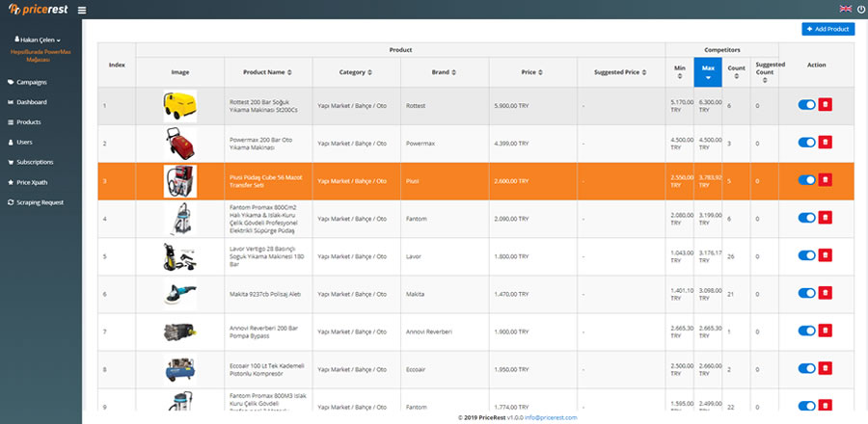The height and width of the screenshot is (424, 868).
Task: Open Scraping Request in the sidebar
Action: (36, 202)
